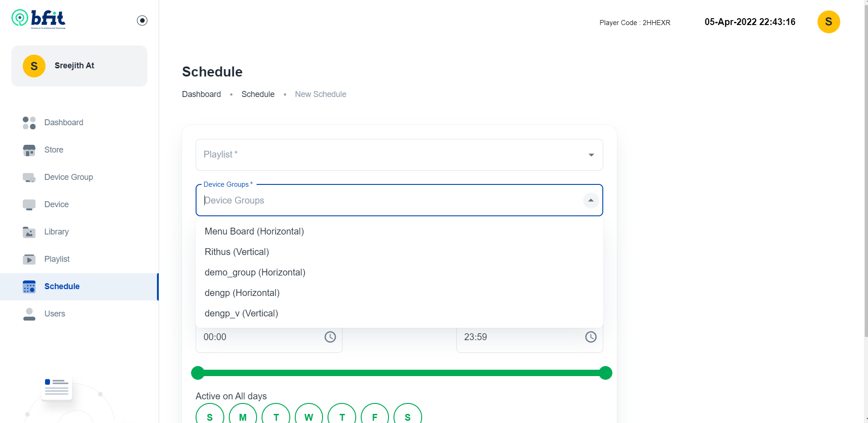
Task: Open Store from the sidebar
Action: click(x=53, y=150)
